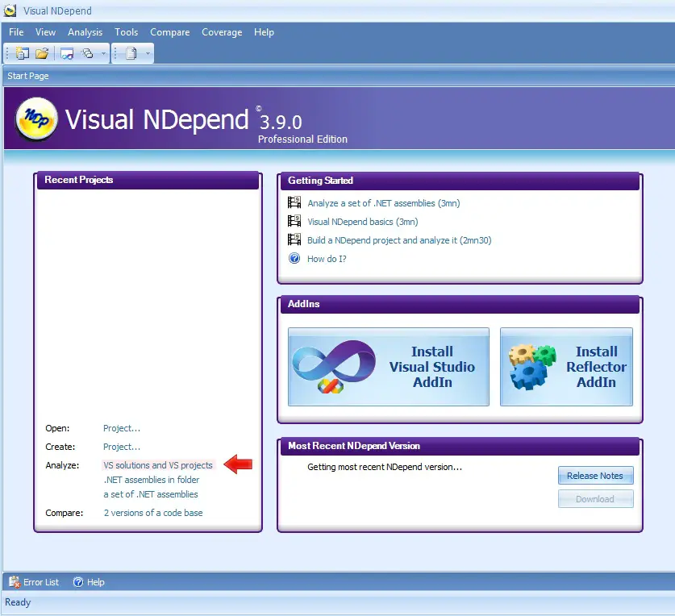Click 'a set of .NET assemblies' link
The height and width of the screenshot is (616, 675).
pos(151,494)
